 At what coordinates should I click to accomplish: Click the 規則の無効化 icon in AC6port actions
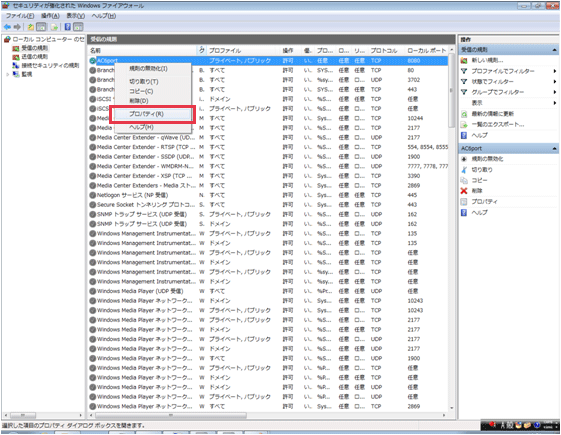pyautogui.click(x=464, y=159)
